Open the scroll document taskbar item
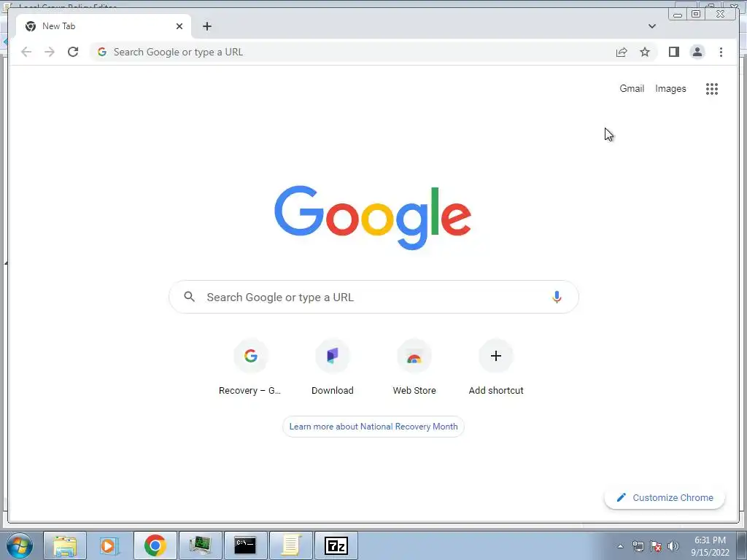 (x=290, y=545)
